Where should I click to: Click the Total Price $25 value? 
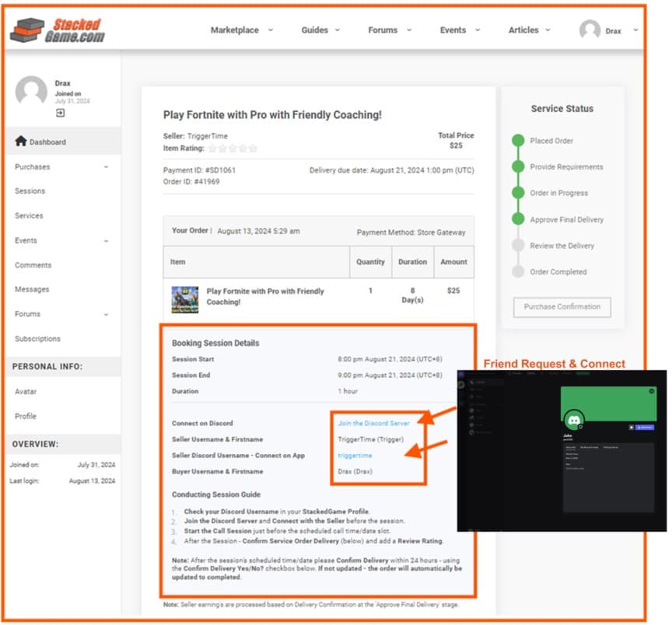point(456,145)
